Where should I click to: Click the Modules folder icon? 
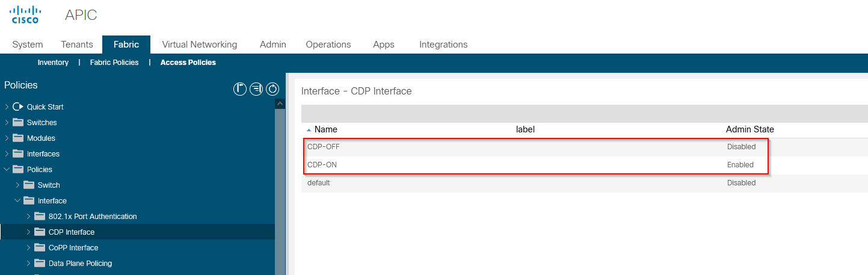[x=17, y=138]
